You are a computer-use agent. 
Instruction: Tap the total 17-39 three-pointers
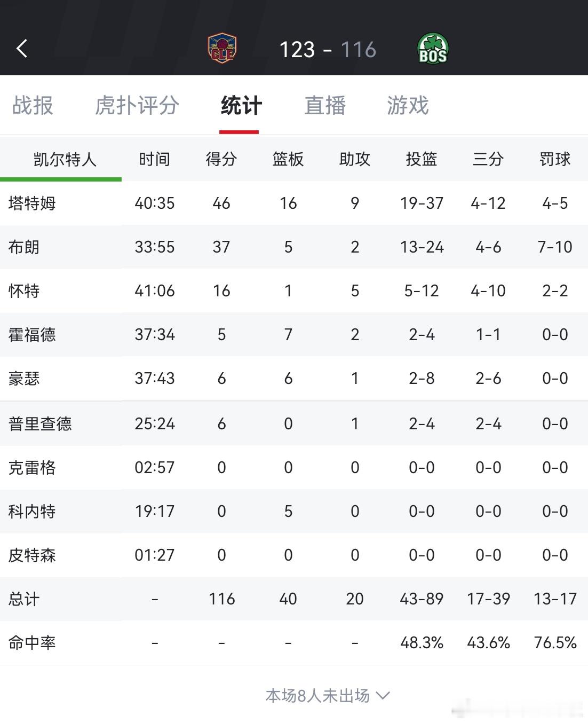488,599
